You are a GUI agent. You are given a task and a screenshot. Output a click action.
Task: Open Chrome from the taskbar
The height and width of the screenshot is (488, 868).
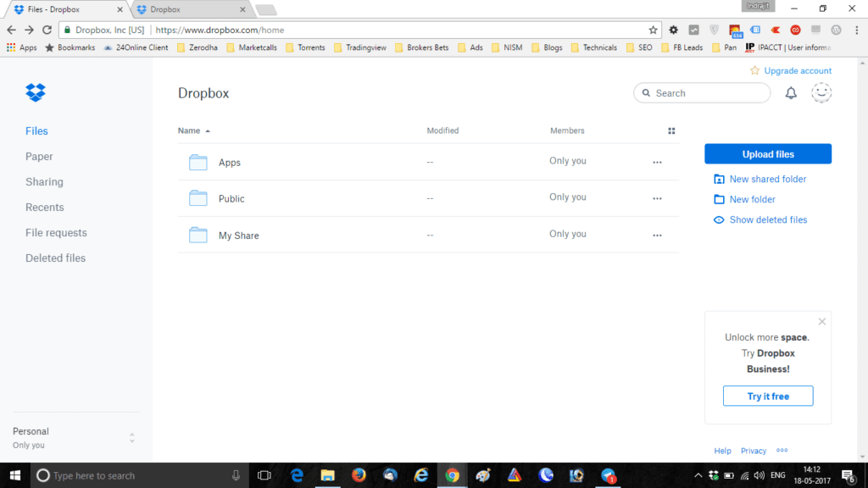coord(452,475)
